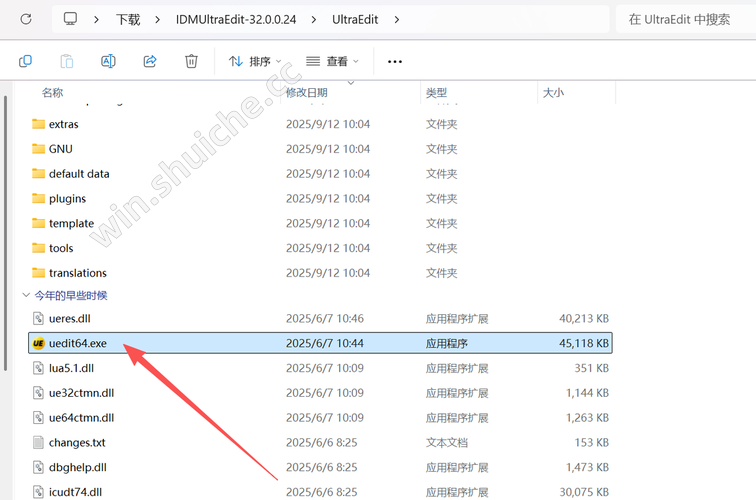
Task: Select the template folder icon
Action: (38, 223)
